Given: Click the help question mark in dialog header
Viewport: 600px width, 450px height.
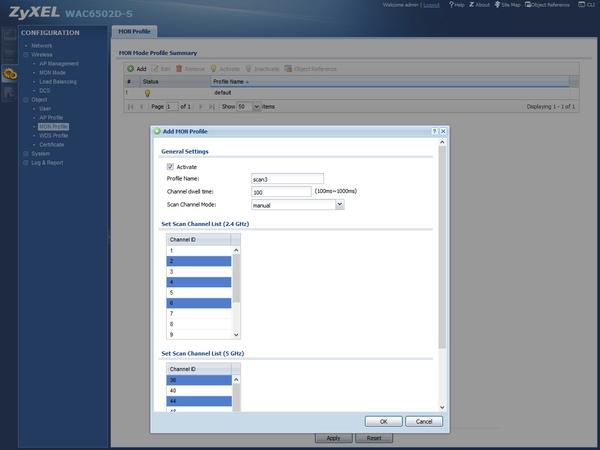Looking at the screenshot, I should point(434,131).
